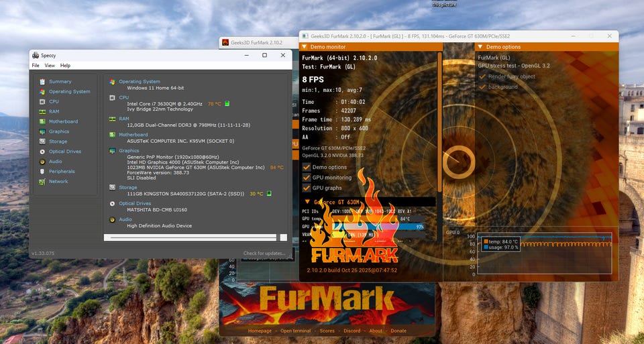Click the horizontal scrollbar in Speccy summary pane

tap(190, 237)
